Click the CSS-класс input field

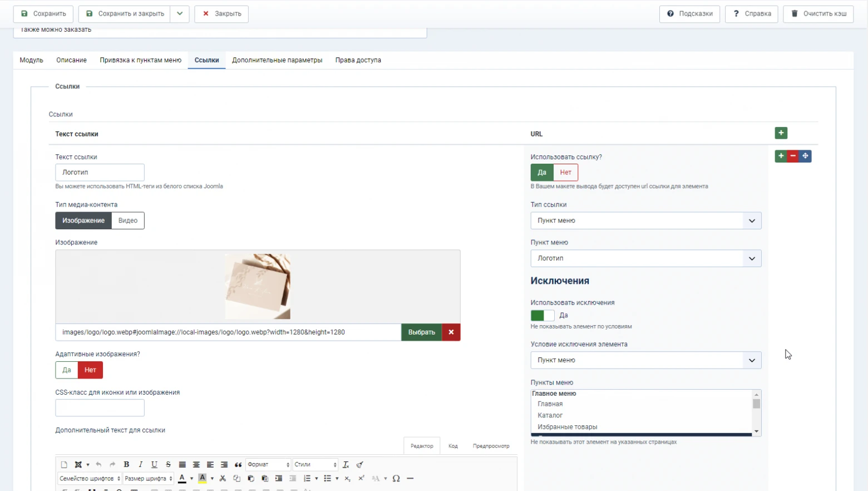coord(100,408)
